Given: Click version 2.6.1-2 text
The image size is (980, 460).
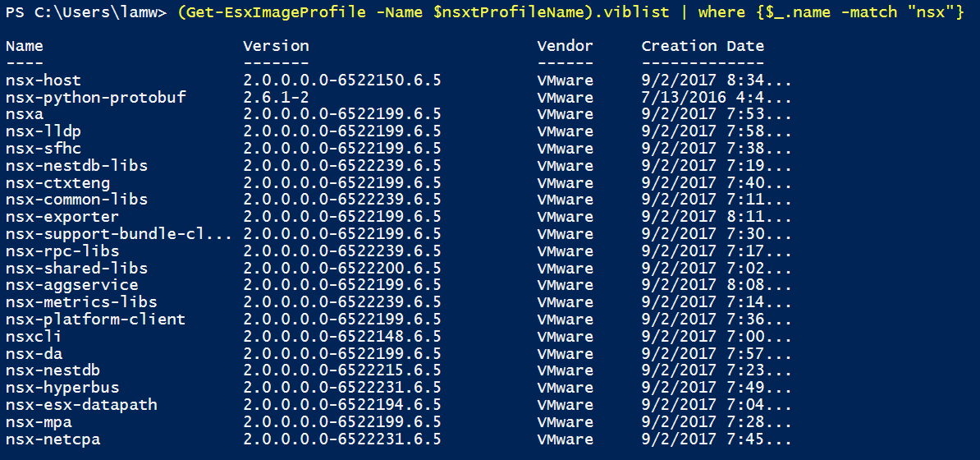Looking at the screenshot, I should 276,98.
